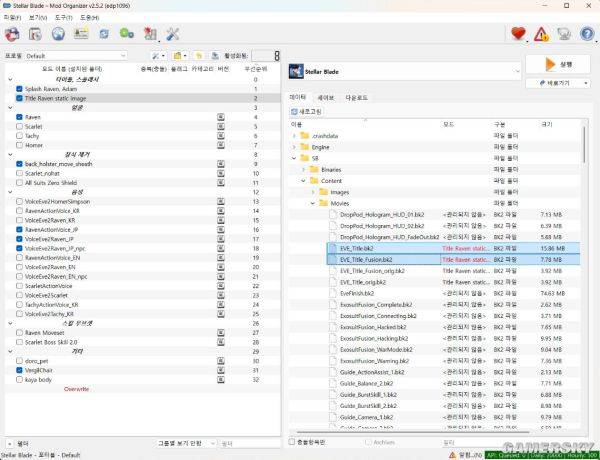Collapse the 타이틀, 스플래시 separator
The image size is (600, 460).
coord(10,80)
